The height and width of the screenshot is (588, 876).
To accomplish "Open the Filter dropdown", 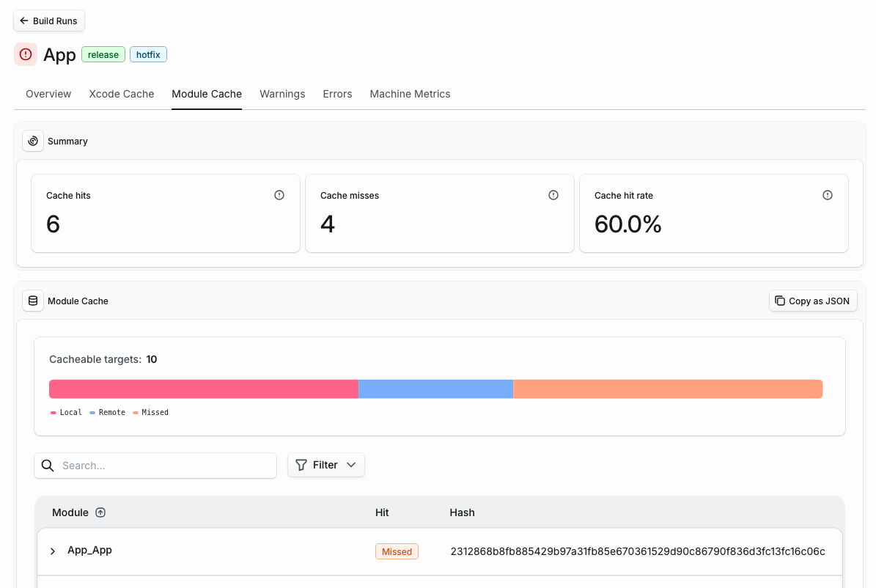I will pos(325,465).
